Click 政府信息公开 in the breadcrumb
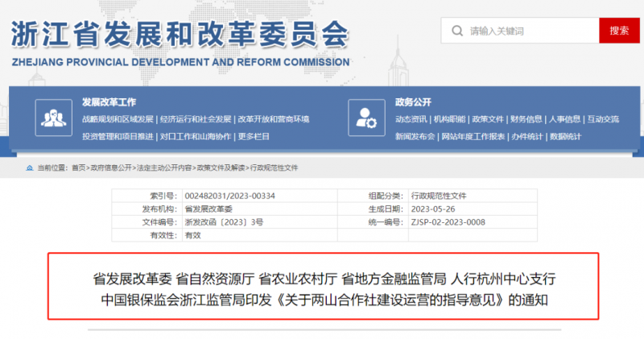The width and height of the screenshot is (644, 339). [x=111, y=168]
